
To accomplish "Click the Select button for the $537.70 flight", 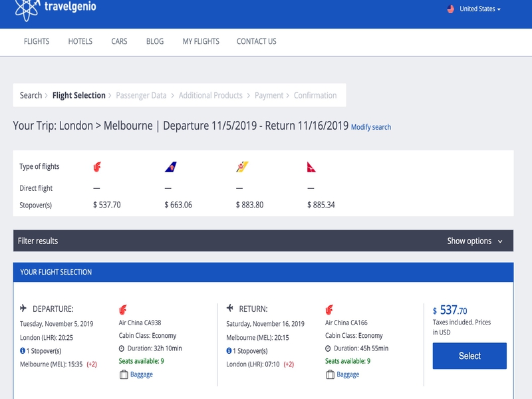I will coord(469,356).
